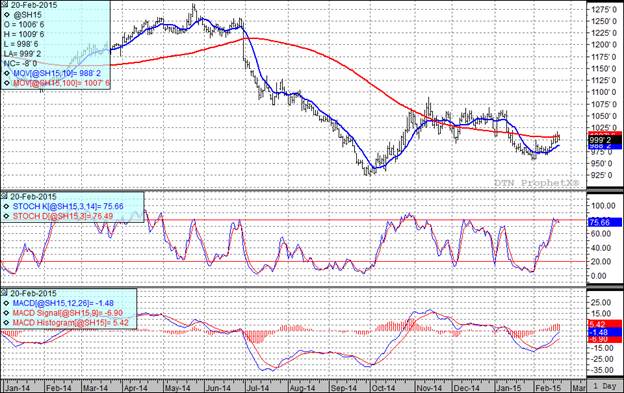Click Apr-14 on the time axis
624x393 pixels.
pos(136,387)
